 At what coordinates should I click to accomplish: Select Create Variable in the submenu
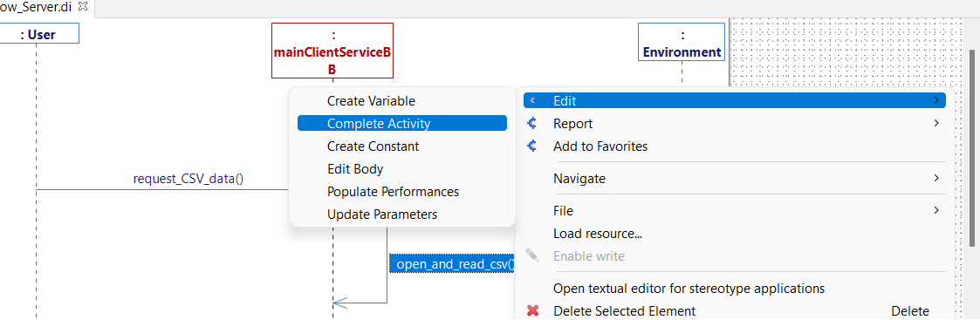[x=401, y=100]
